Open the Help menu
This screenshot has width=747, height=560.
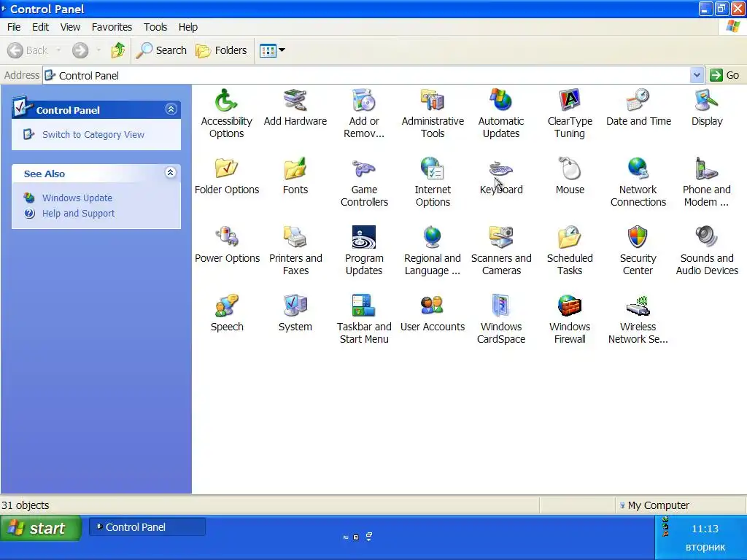(x=188, y=27)
